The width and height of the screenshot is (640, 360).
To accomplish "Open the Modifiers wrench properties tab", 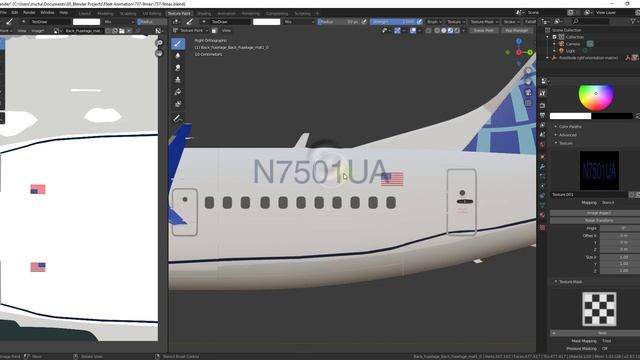I will [542, 166].
